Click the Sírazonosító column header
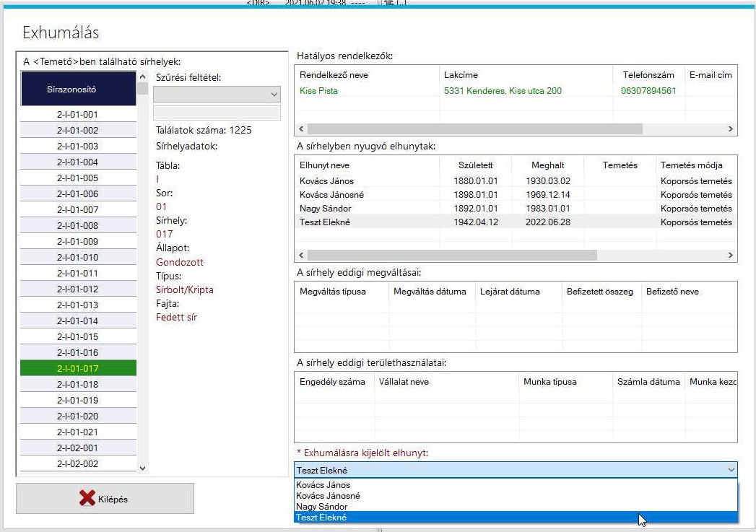 pyautogui.click(x=78, y=90)
